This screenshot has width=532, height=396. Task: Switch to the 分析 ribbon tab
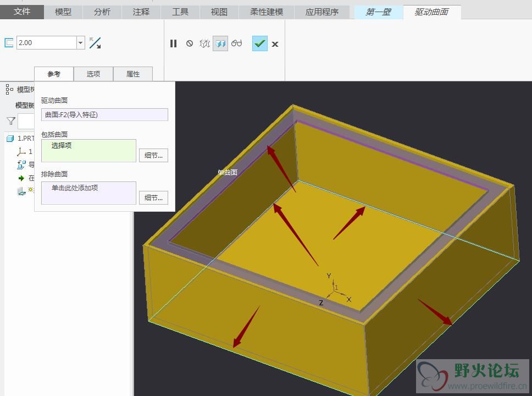pyautogui.click(x=102, y=12)
